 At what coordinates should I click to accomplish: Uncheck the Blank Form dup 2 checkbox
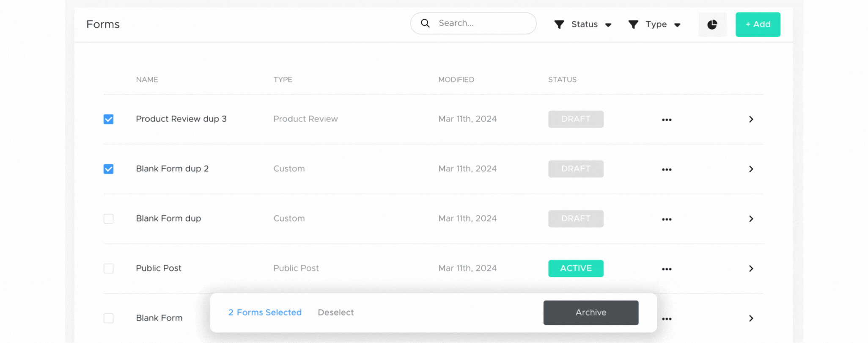[x=109, y=169]
